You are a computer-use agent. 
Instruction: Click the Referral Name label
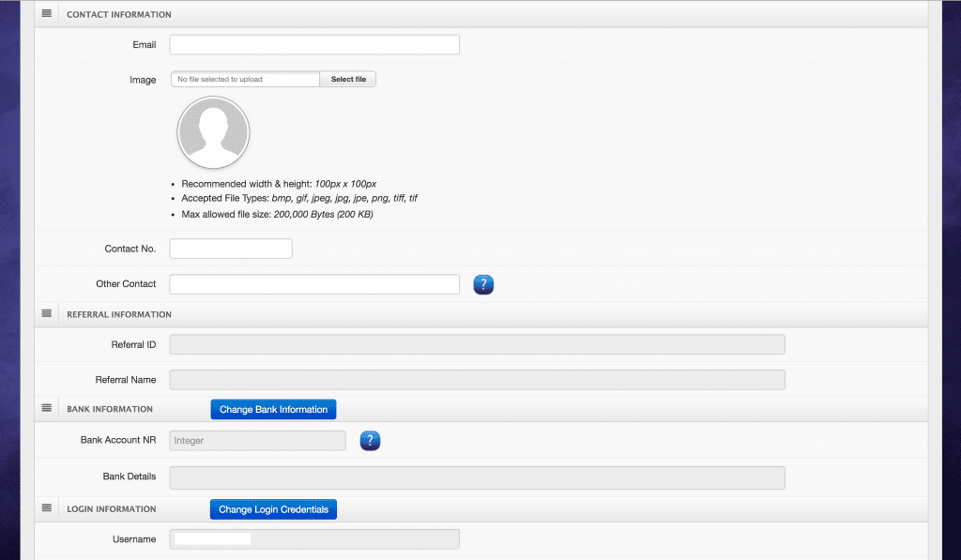(x=126, y=380)
